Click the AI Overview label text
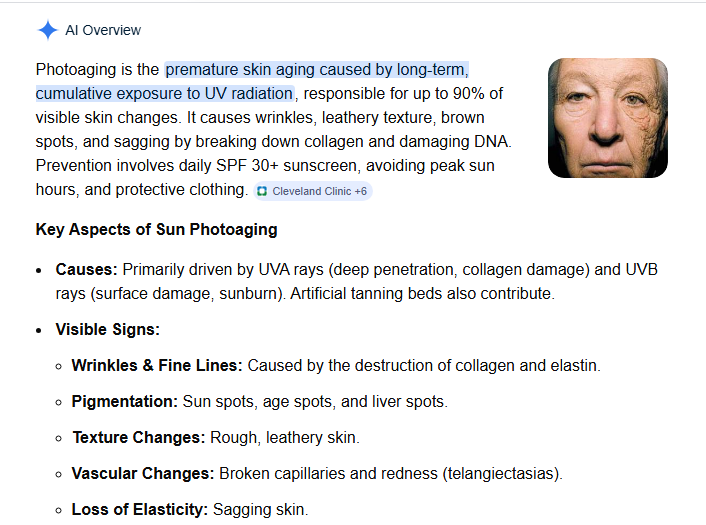This screenshot has height=525, width=706. (103, 30)
